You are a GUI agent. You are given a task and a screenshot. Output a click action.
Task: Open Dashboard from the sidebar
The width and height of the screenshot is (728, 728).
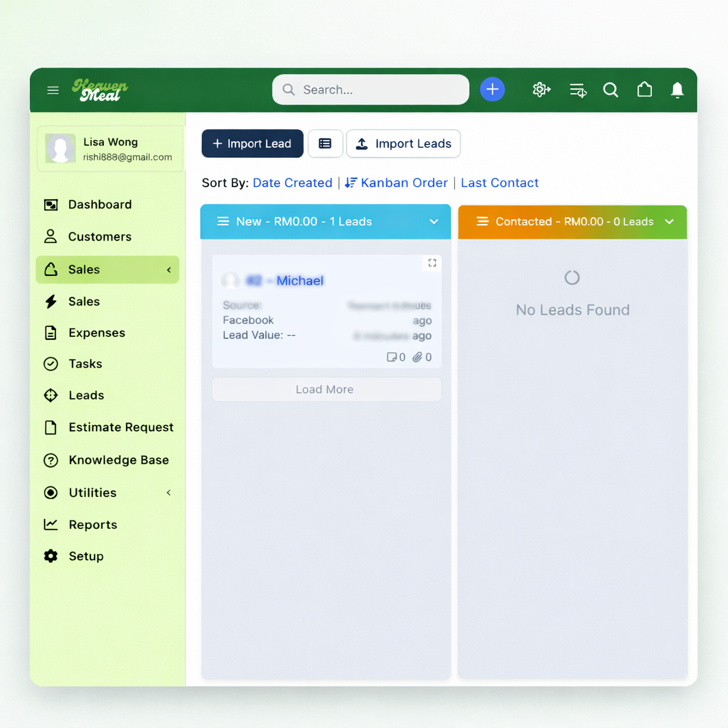click(x=100, y=205)
